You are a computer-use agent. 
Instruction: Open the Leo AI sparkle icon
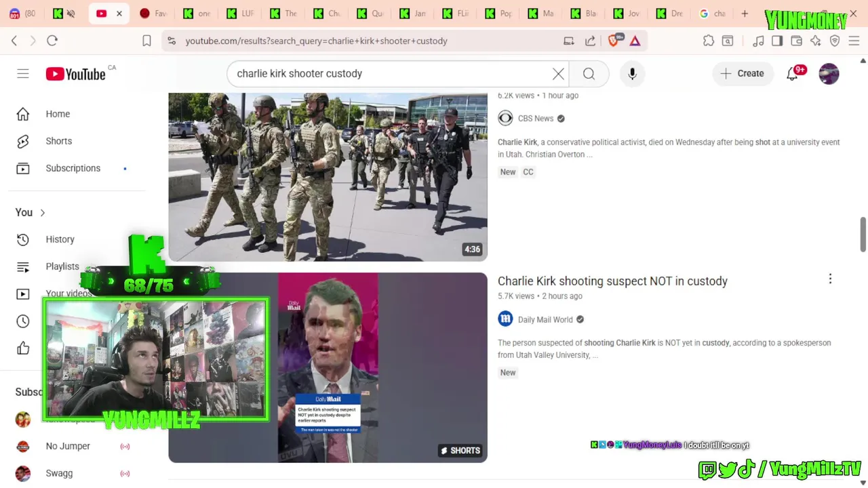pyautogui.click(x=816, y=41)
